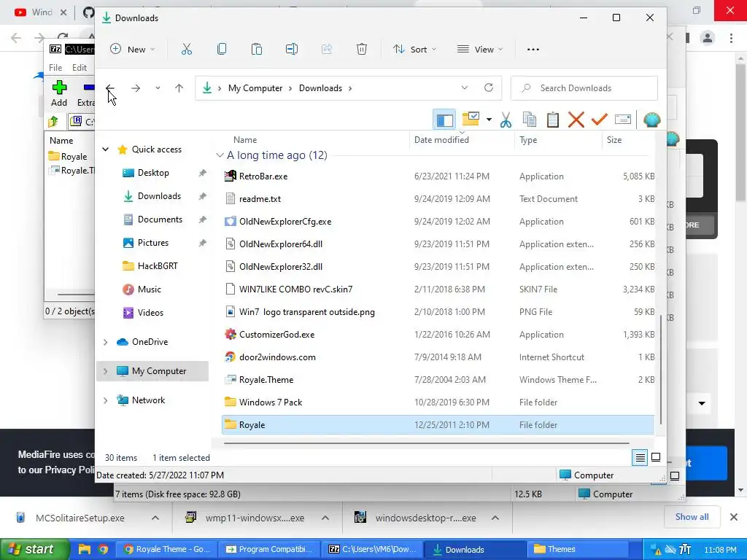Open the Sort dropdown
The height and width of the screenshot is (560, 747).
click(414, 49)
